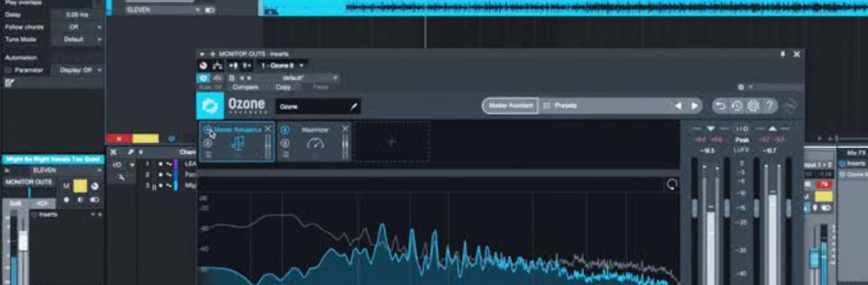
Task: Go to previous Ozone preset
Action: [678, 106]
